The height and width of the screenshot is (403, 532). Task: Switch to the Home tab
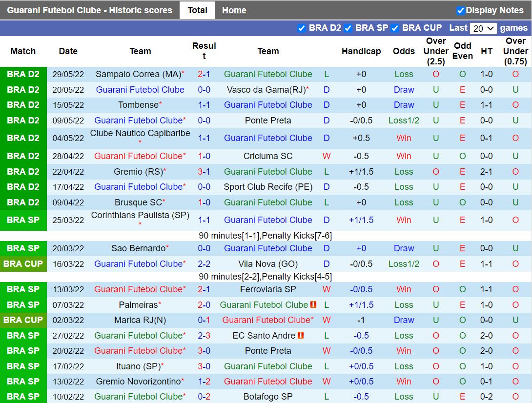(x=234, y=10)
